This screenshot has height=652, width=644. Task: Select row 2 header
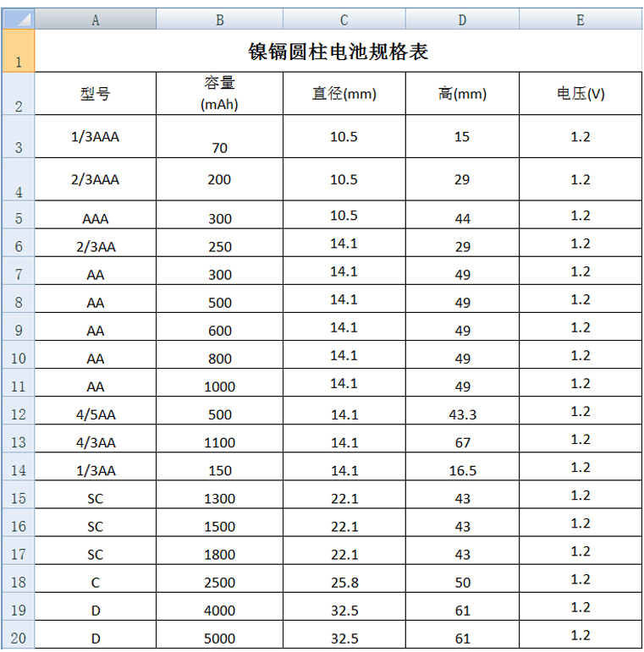(x=19, y=94)
